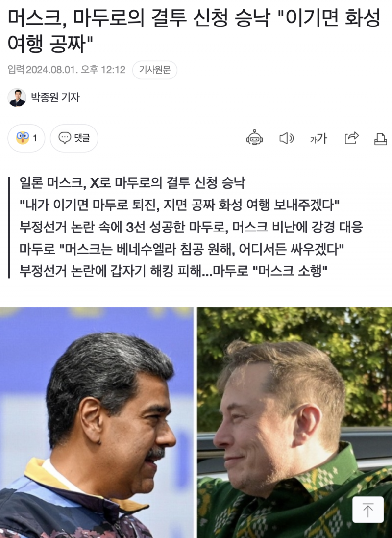Play article audio with the speaker icon

point(286,138)
